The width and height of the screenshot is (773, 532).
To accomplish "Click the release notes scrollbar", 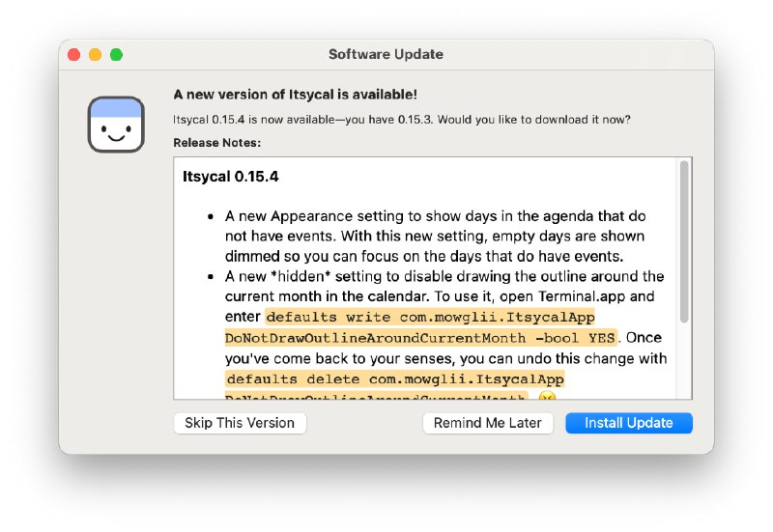I will click(x=684, y=241).
